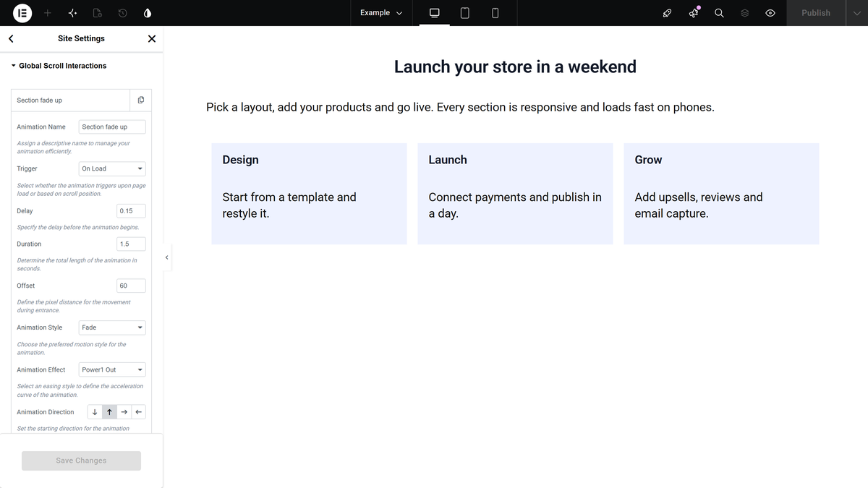
Task: Click 'Add upsells, reviews and email capture' text
Action: tap(699, 205)
